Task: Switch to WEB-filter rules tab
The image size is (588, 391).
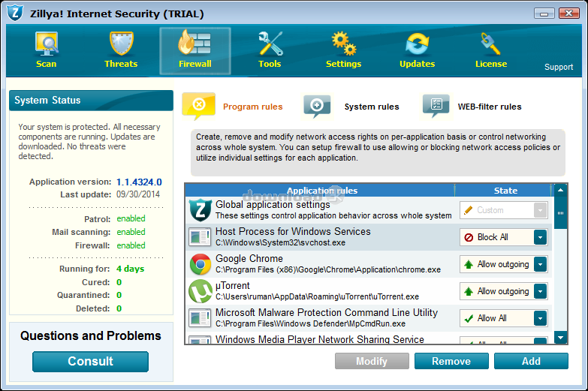Action: point(490,107)
